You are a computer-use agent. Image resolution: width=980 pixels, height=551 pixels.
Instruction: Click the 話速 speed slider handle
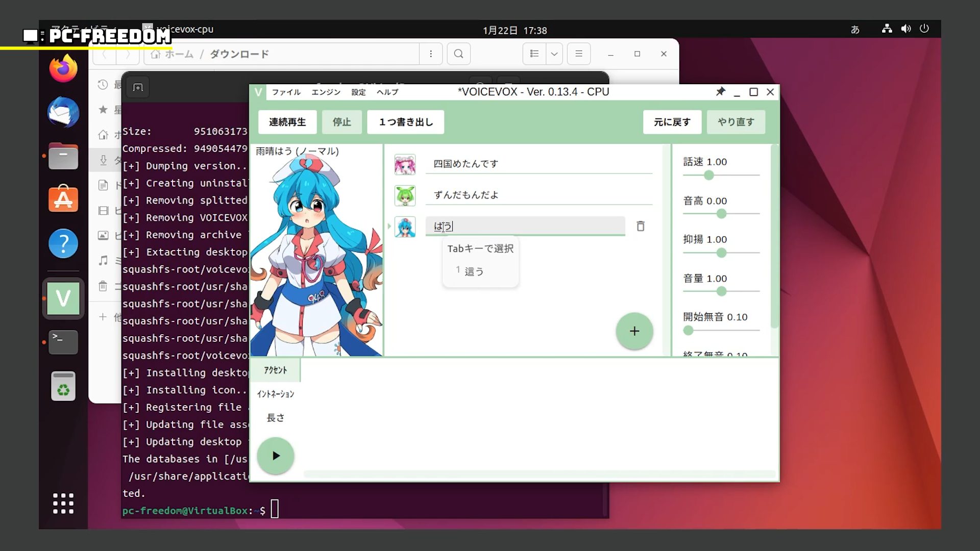coord(708,176)
